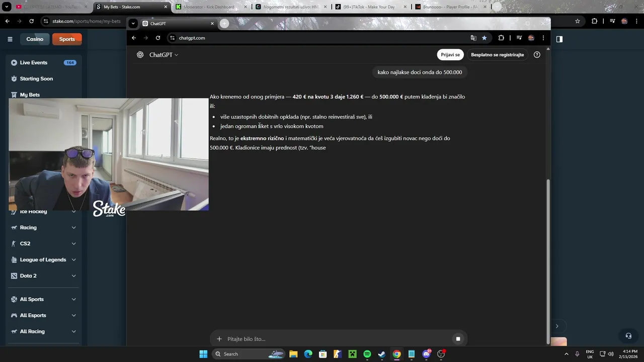644x362 pixels.
Task: Open Stake live support headset icon
Action: pos(628,336)
